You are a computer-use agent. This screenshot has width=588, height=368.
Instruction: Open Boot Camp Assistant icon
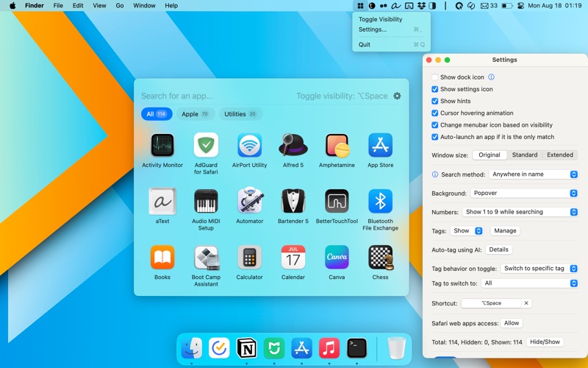pyautogui.click(x=207, y=258)
